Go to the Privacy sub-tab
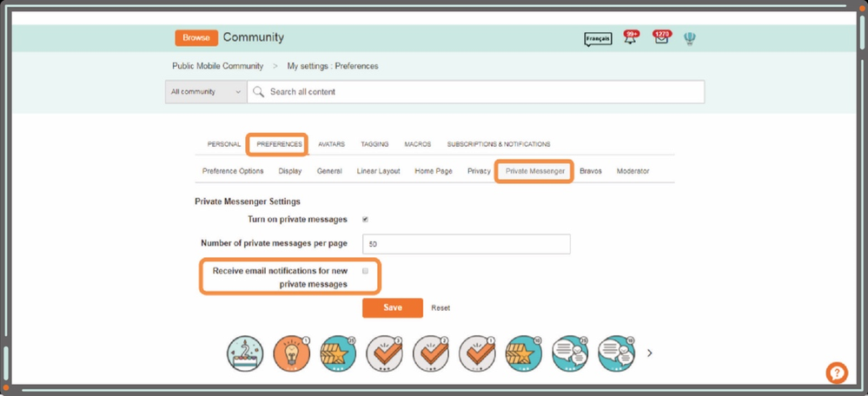The image size is (868, 396). coord(479,171)
